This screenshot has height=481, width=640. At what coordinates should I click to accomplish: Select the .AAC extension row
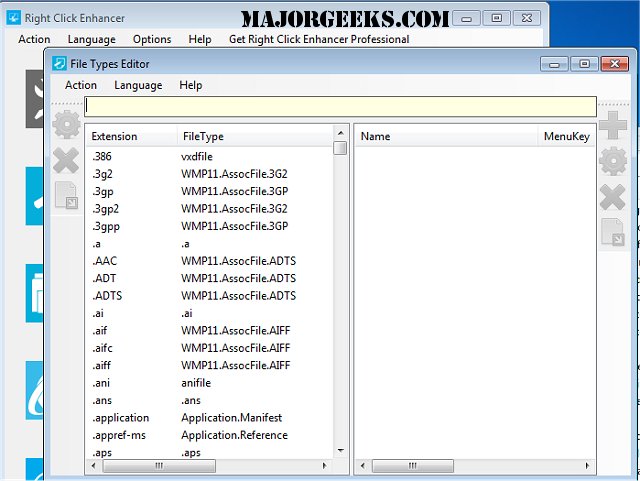click(210, 261)
